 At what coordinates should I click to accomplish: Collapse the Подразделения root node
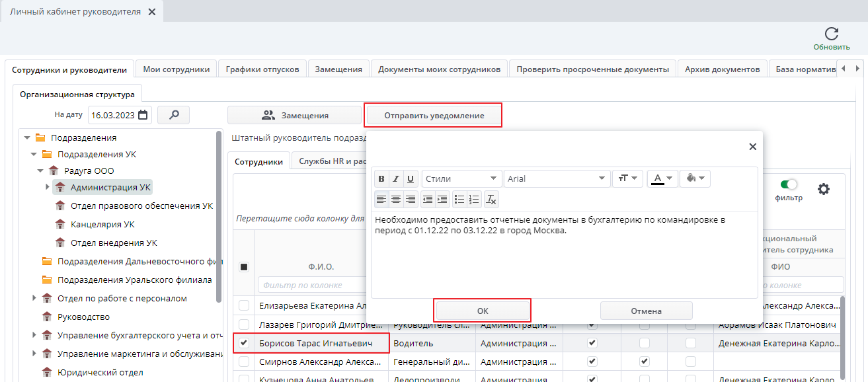[27, 137]
